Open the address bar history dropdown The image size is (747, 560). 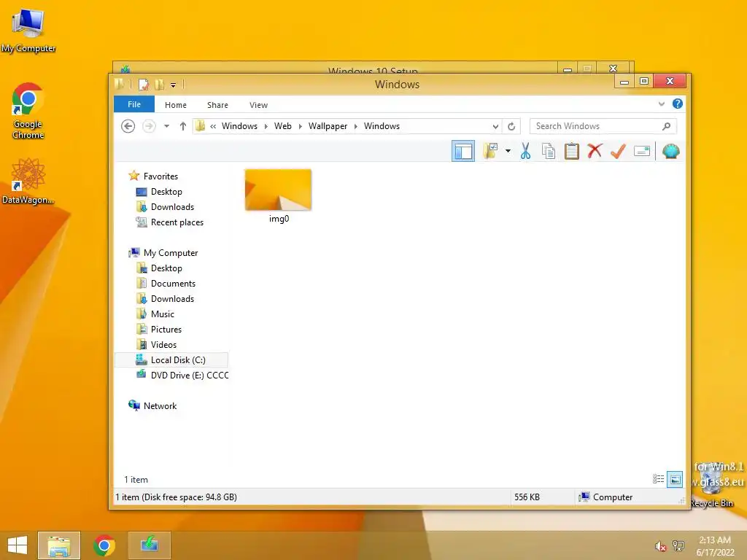[x=495, y=126]
